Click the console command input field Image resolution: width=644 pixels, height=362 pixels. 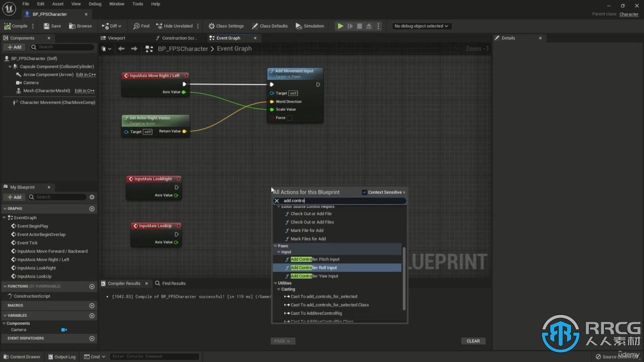tap(154, 356)
